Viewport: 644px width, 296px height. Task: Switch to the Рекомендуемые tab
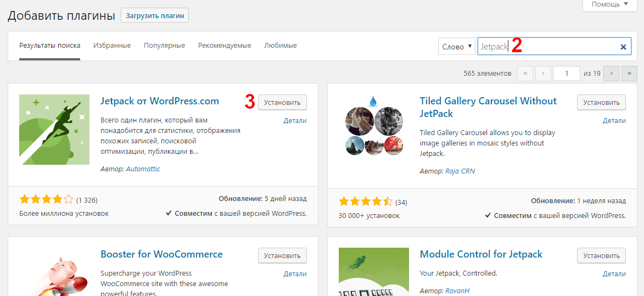(225, 46)
